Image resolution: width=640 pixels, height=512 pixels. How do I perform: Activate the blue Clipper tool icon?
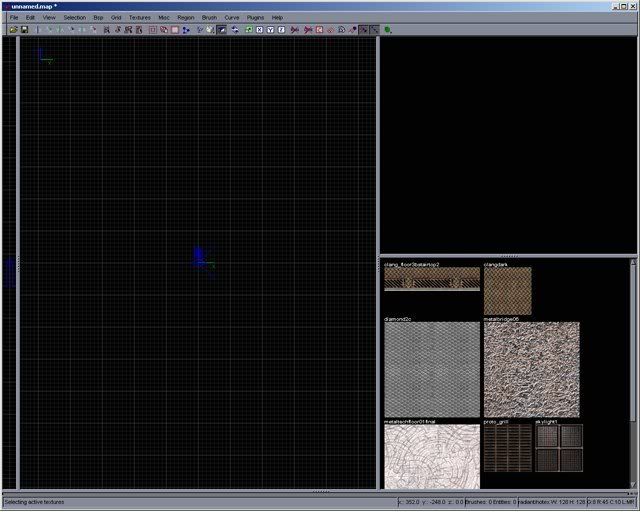(186, 29)
